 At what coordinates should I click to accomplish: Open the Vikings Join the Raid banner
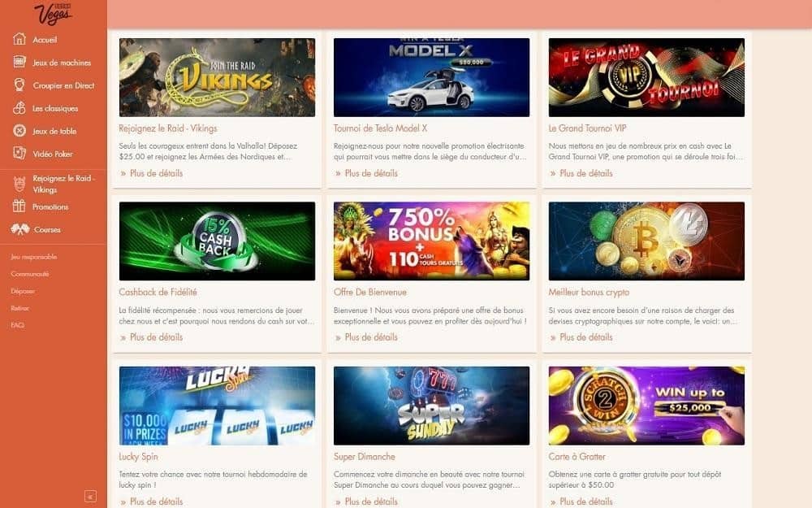click(217, 77)
